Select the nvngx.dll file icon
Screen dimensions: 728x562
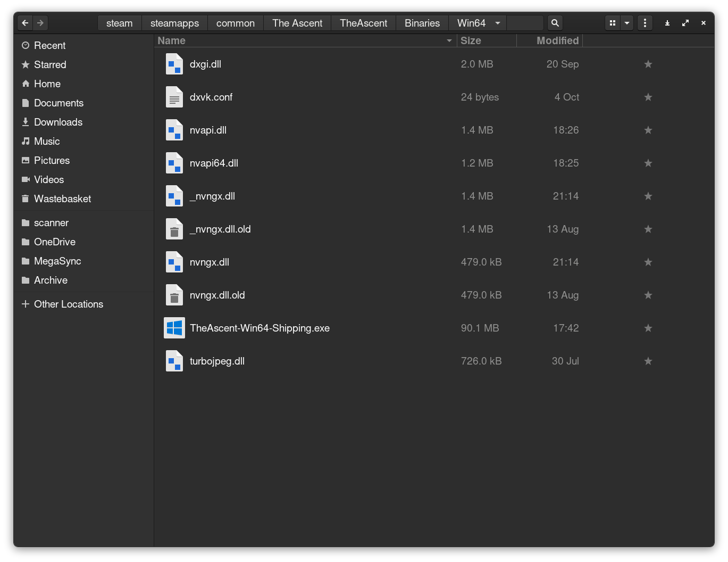pos(174,262)
